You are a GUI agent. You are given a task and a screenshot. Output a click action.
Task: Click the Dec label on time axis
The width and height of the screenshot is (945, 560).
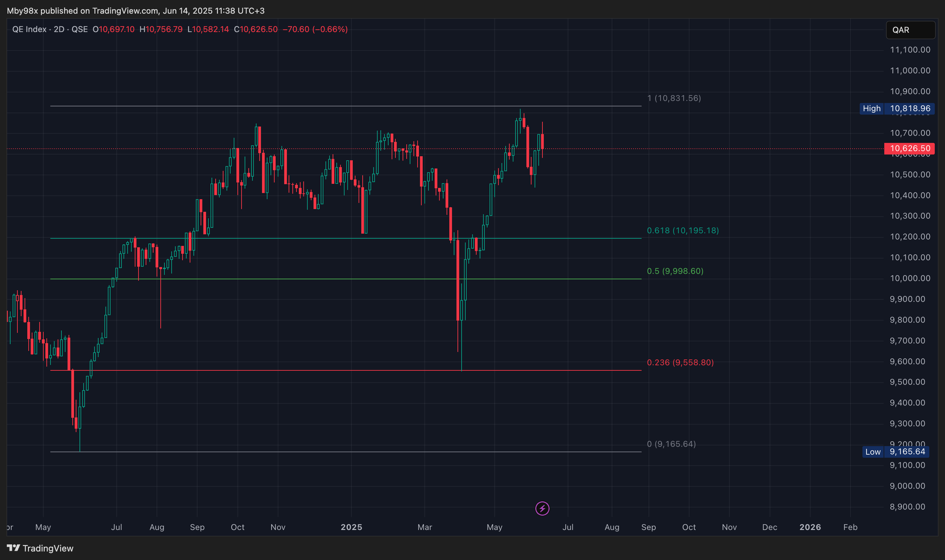770,527
